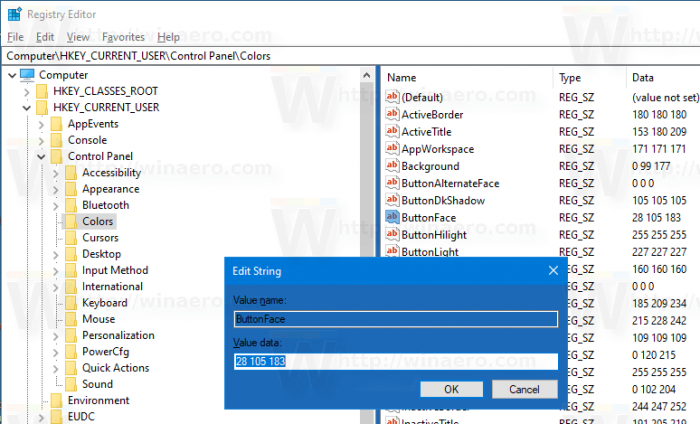Click the AppWorkspace string value icon
Viewport: 700px width, 424px height.
point(392,148)
